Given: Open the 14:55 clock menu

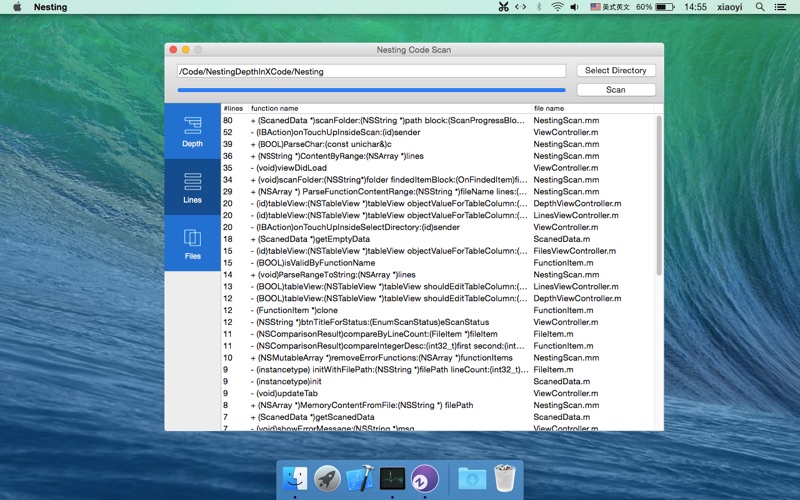Looking at the screenshot, I should [x=695, y=7].
